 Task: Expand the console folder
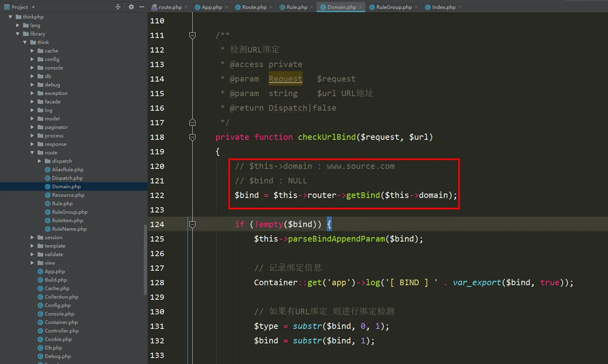(33, 68)
